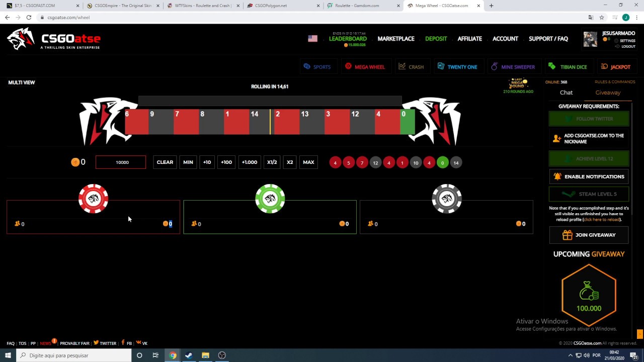Click Add CSGOatse.com to the nickname
644x362 pixels.
click(589, 138)
